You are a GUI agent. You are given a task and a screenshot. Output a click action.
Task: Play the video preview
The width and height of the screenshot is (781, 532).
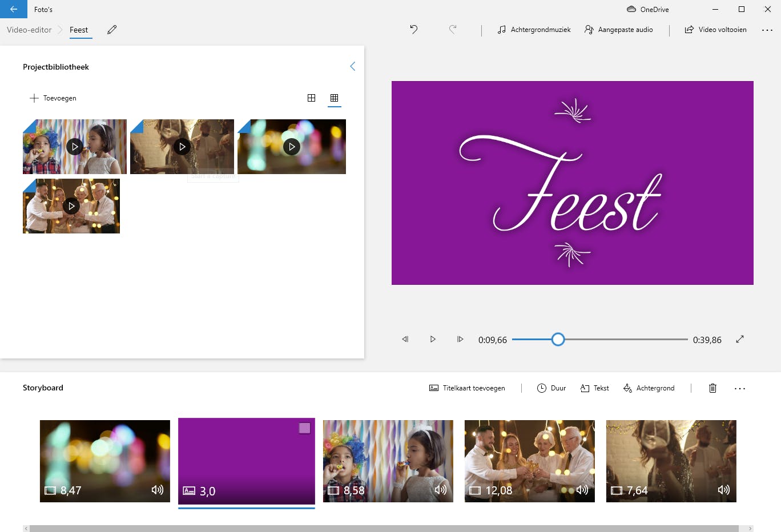click(433, 339)
